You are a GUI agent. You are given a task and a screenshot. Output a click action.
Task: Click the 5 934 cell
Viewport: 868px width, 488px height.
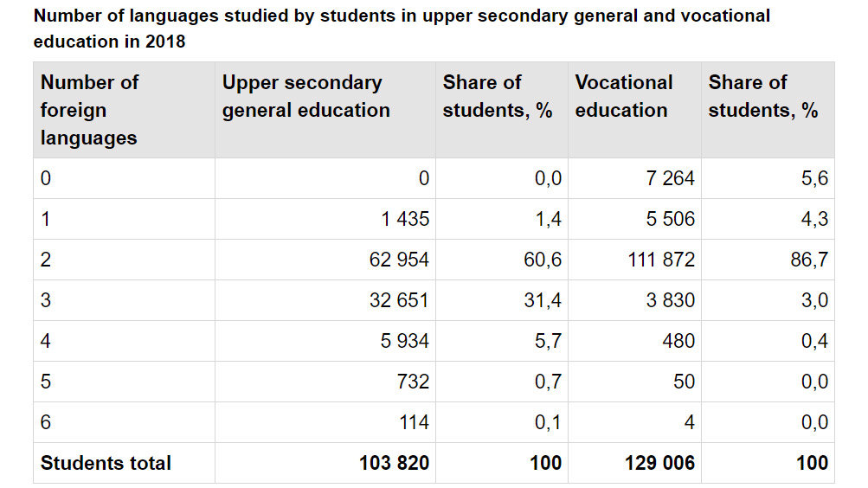pyautogui.click(x=404, y=342)
